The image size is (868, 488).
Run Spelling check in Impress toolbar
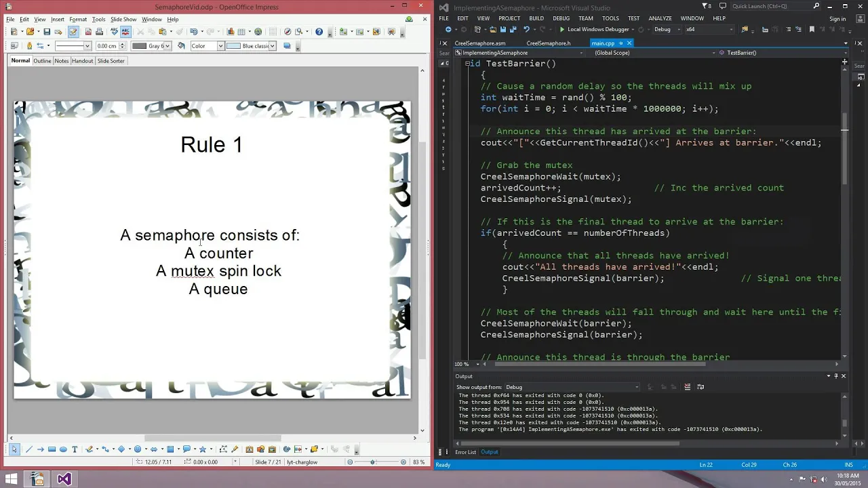[114, 31]
